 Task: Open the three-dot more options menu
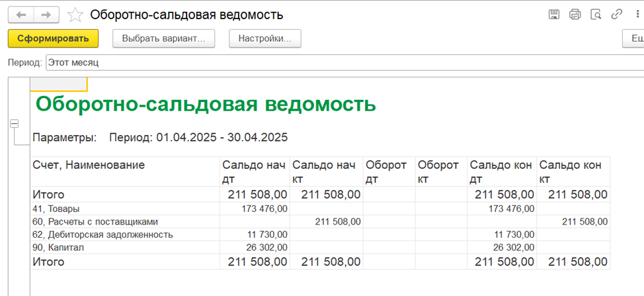pyautogui.click(x=636, y=15)
